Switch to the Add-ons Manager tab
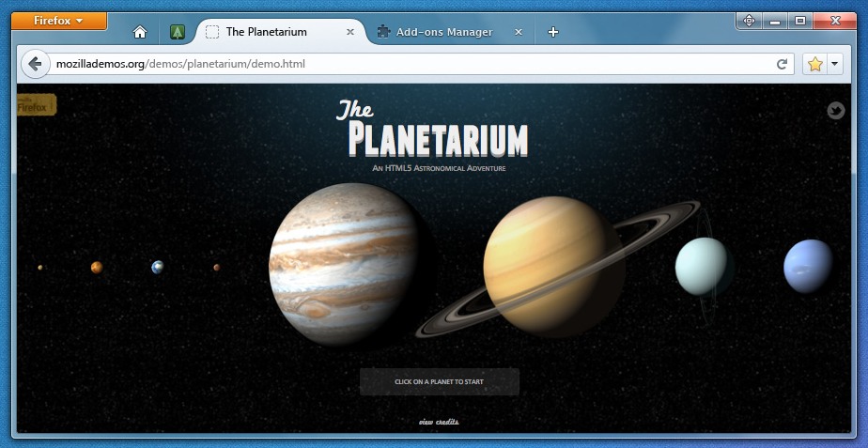Viewport: 868px width, 448px height. tap(443, 32)
